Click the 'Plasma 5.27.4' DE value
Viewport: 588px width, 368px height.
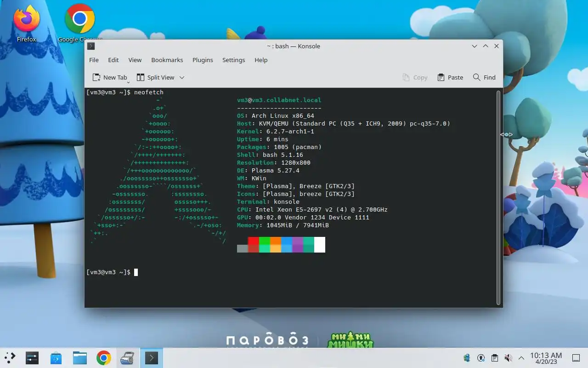tap(276, 171)
